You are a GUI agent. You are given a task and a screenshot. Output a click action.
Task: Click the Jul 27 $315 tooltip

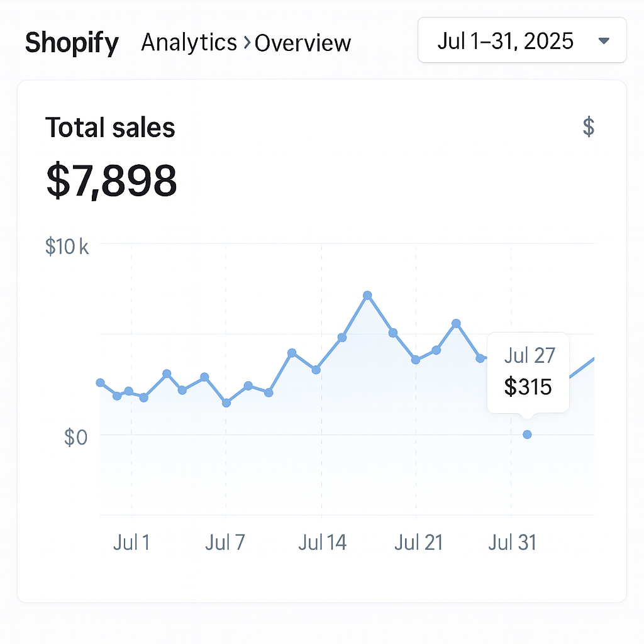[528, 372]
